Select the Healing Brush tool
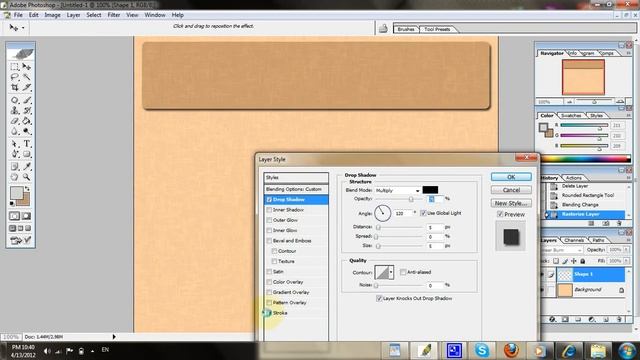 click(15, 100)
